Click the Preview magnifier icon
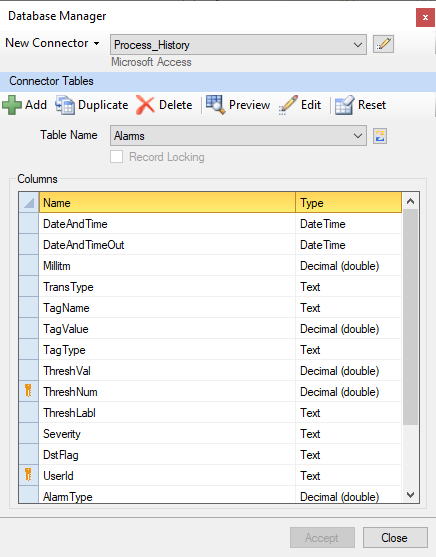This screenshot has height=557, width=436. click(x=216, y=105)
